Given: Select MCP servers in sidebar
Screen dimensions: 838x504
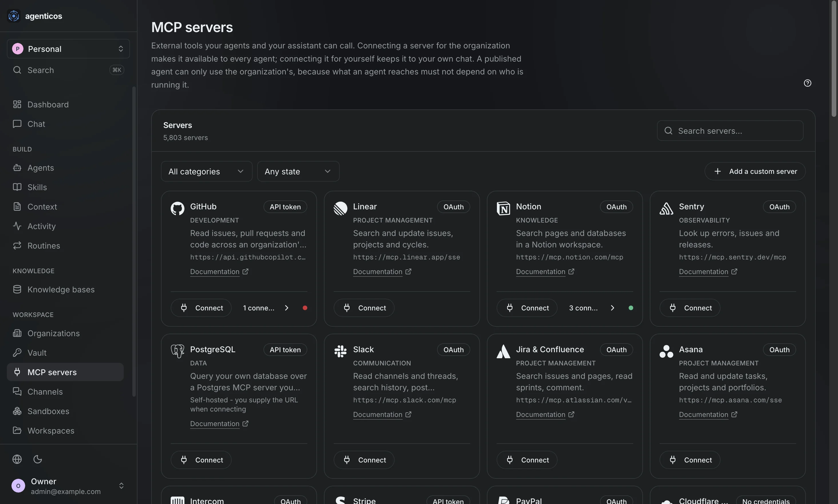Looking at the screenshot, I should coord(65,372).
